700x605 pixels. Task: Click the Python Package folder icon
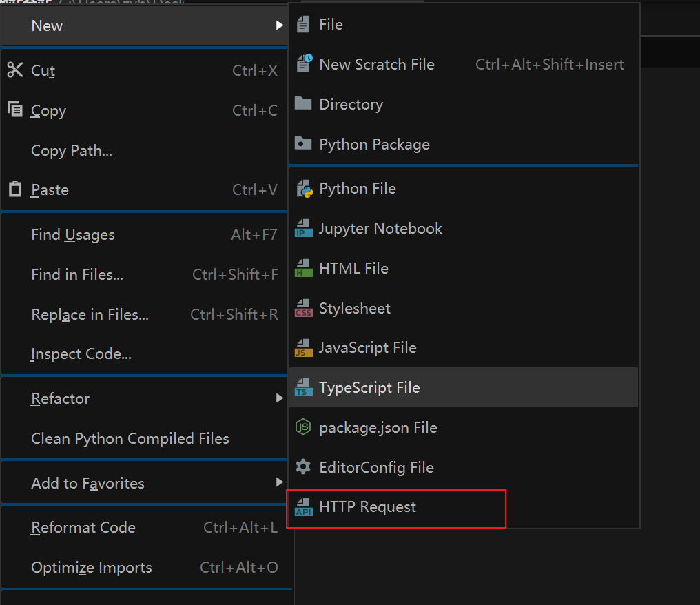pyautogui.click(x=303, y=143)
